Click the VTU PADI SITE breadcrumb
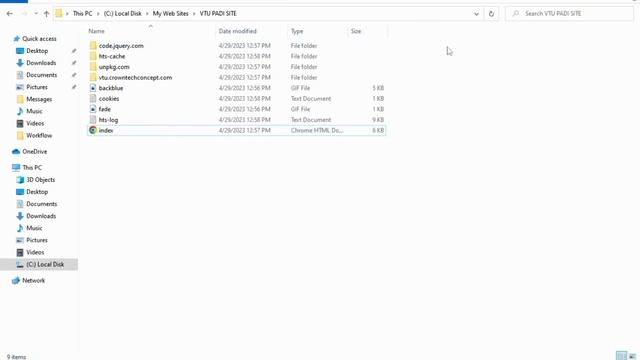 point(218,13)
